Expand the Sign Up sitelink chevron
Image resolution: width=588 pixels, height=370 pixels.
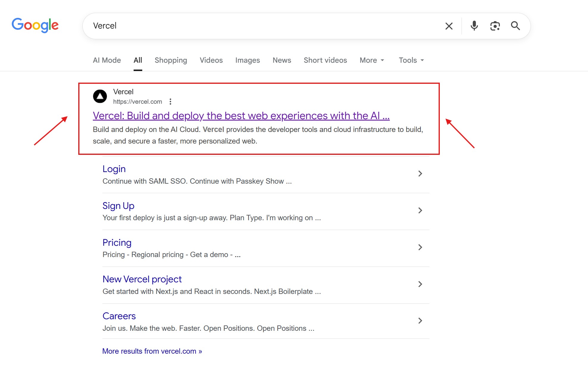(420, 210)
